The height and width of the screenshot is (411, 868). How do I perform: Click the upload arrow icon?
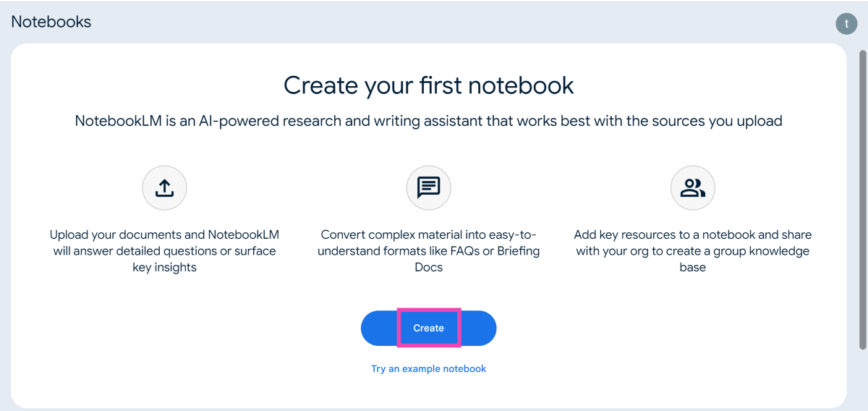click(164, 188)
